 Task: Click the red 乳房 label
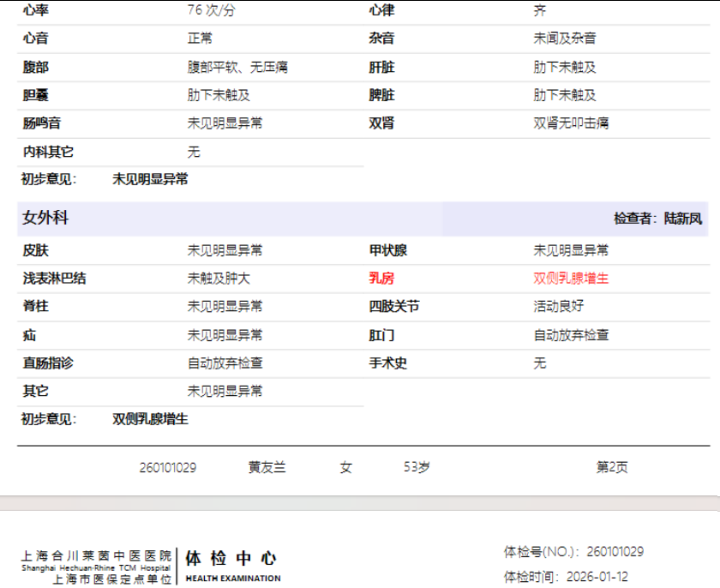point(381,279)
